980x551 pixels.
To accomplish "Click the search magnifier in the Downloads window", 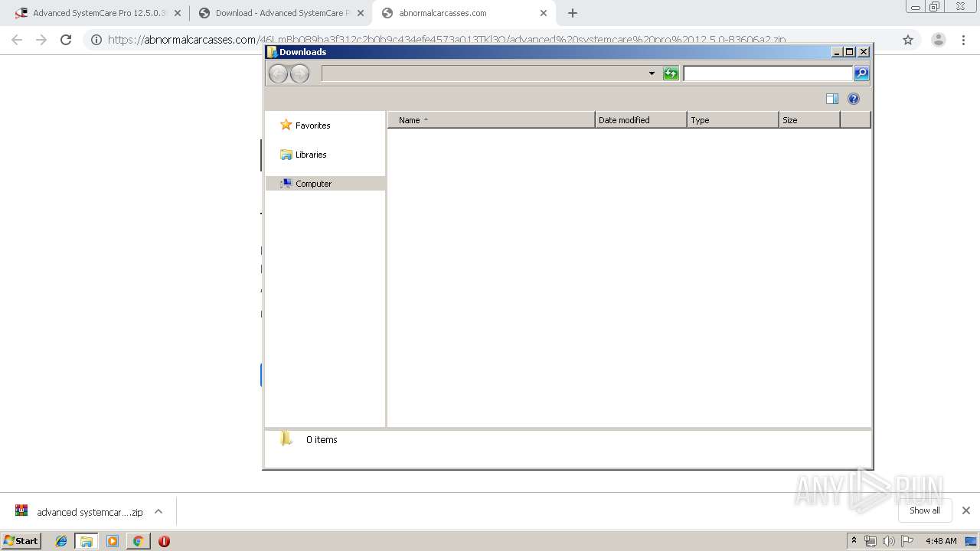I will tap(861, 73).
